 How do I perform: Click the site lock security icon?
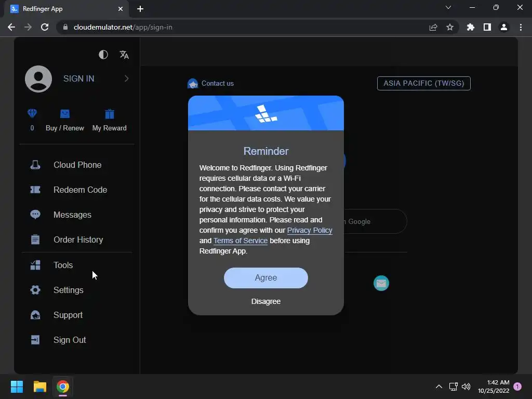(65, 27)
